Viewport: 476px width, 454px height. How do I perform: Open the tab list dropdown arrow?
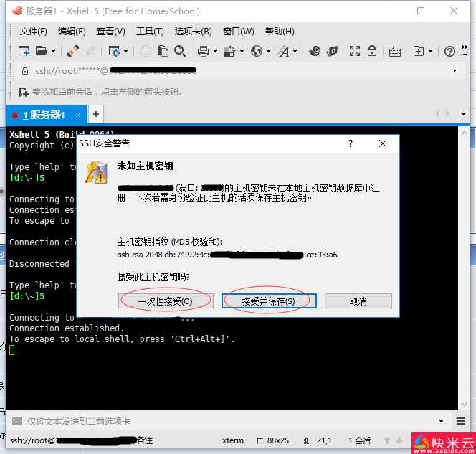click(x=463, y=115)
